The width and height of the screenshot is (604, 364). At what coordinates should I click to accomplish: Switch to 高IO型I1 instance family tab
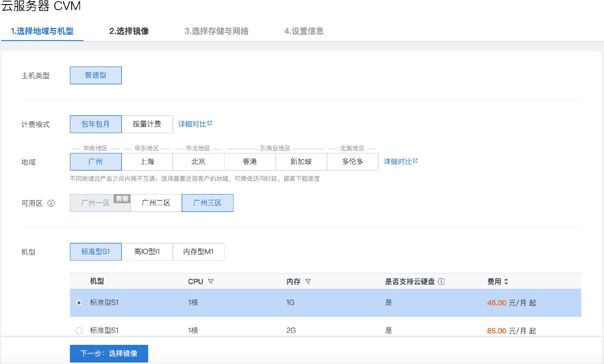(147, 252)
